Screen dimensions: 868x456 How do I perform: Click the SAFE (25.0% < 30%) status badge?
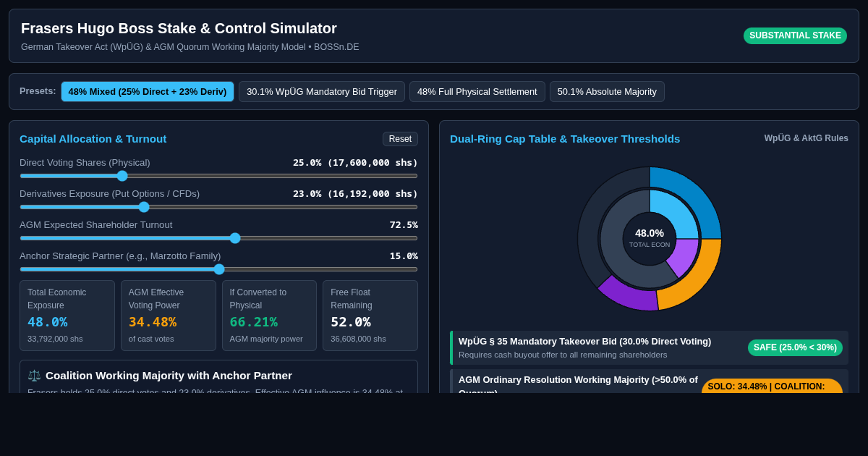(795, 348)
